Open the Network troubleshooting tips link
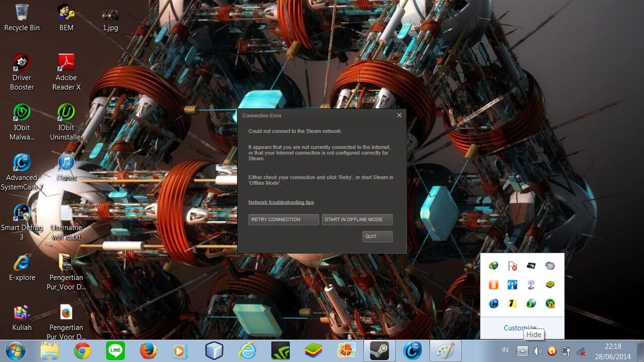This screenshot has width=644, height=362. click(281, 202)
